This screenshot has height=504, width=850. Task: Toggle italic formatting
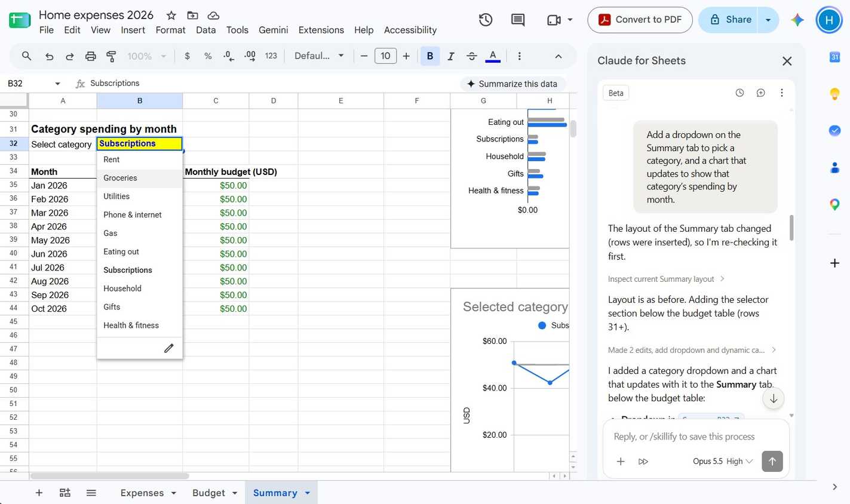pos(451,56)
